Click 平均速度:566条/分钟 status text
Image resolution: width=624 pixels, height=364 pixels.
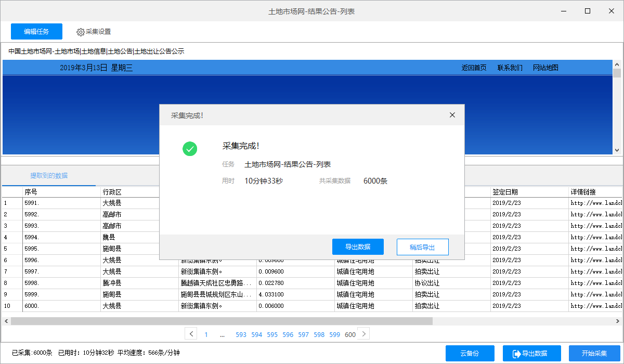pos(149,353)
